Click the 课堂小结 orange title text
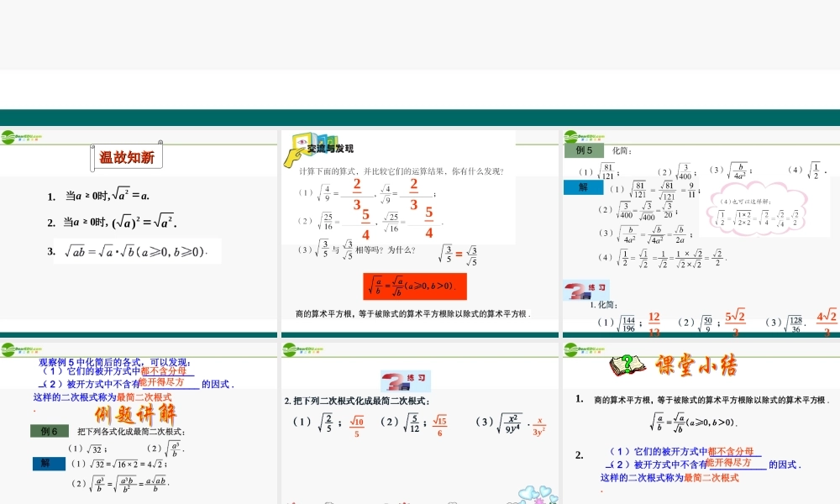Viewport: 840px width, 504px height. [x=696, y=365]
